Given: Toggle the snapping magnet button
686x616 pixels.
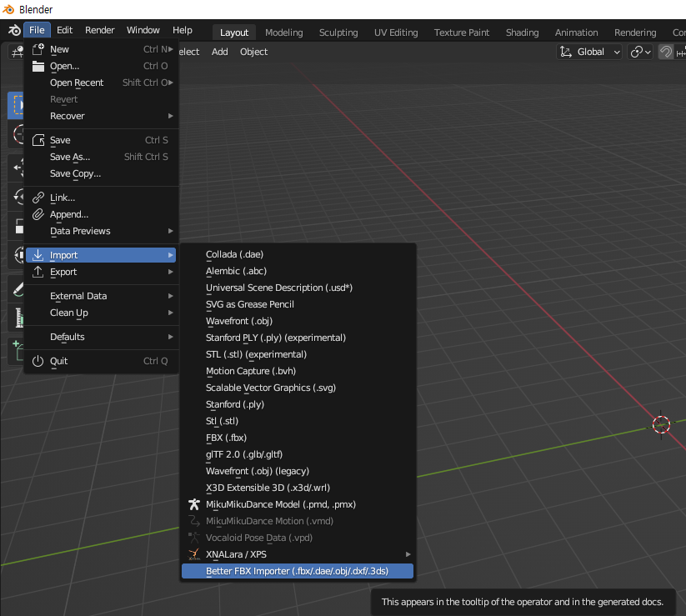Looking at the screenshot, I should 665,52.
